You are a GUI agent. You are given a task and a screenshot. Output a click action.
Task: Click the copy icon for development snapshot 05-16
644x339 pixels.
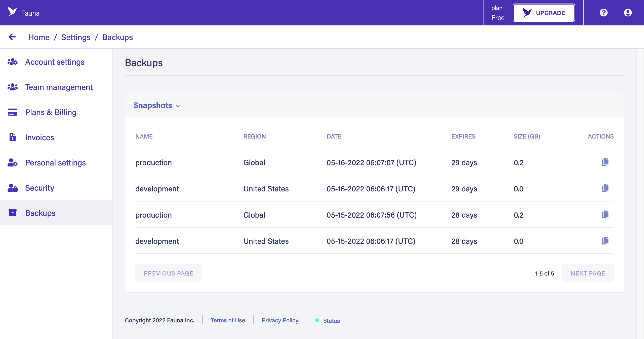click(x=605, y=188)
